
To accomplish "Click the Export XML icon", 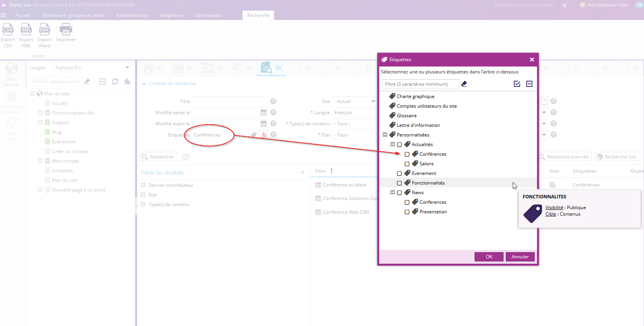I will click(26, 30).
